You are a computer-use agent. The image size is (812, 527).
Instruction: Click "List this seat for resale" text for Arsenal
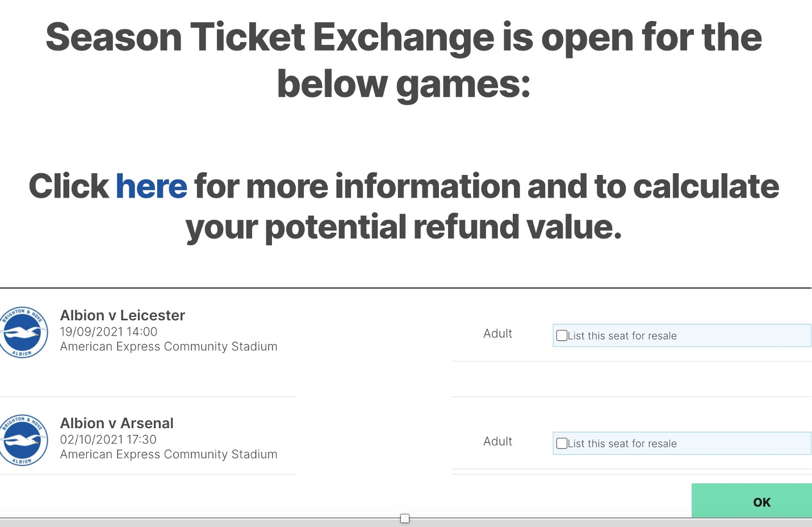pos(622,444)
